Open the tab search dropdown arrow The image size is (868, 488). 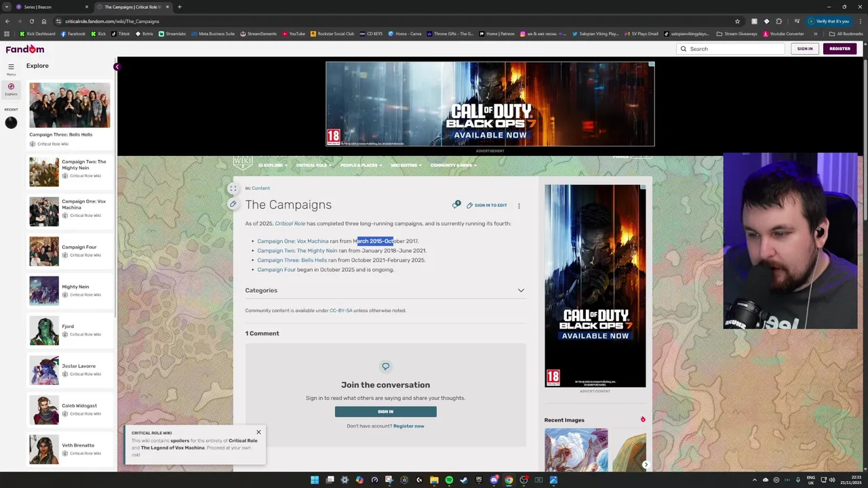[x=7, y=7]
